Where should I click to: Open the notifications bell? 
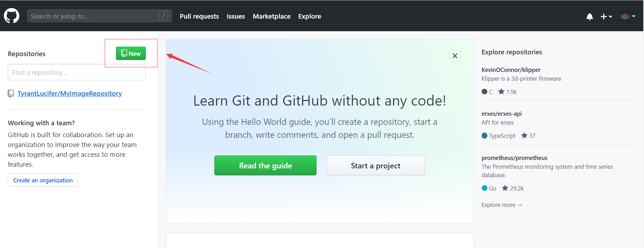click(x=590, y=16)
